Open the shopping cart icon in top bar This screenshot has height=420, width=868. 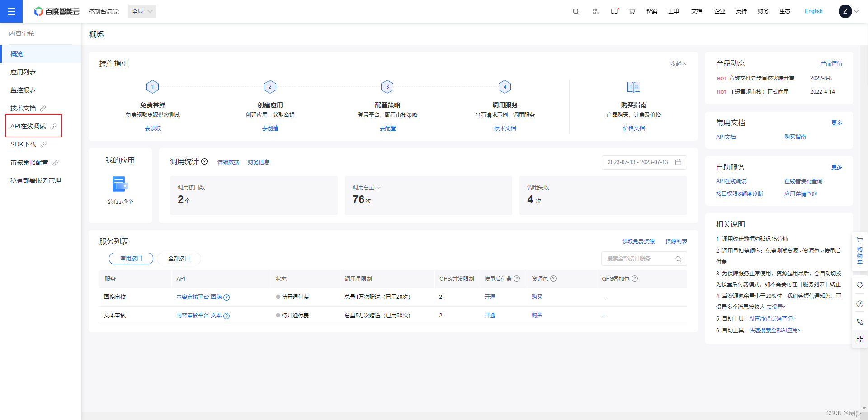click(632, 11)
